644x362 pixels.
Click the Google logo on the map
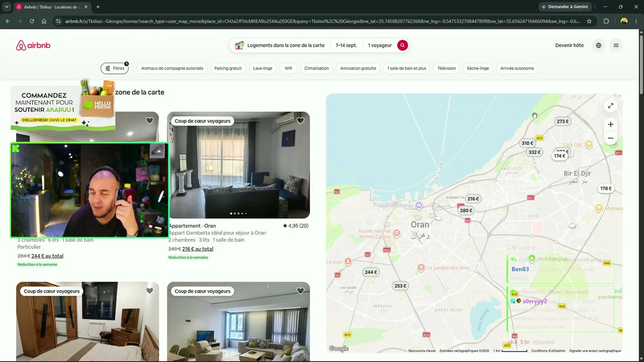click(x=339, y=348)
